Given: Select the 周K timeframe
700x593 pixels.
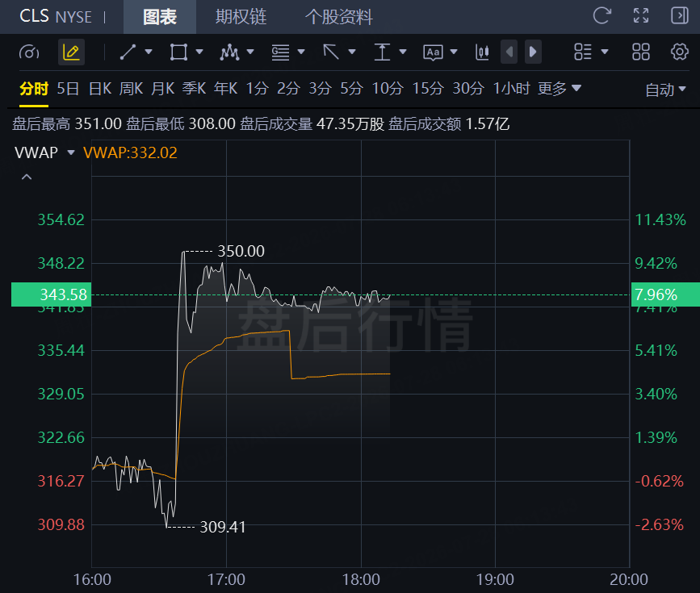Looking at the screenshot, I should tap(132, 89).
